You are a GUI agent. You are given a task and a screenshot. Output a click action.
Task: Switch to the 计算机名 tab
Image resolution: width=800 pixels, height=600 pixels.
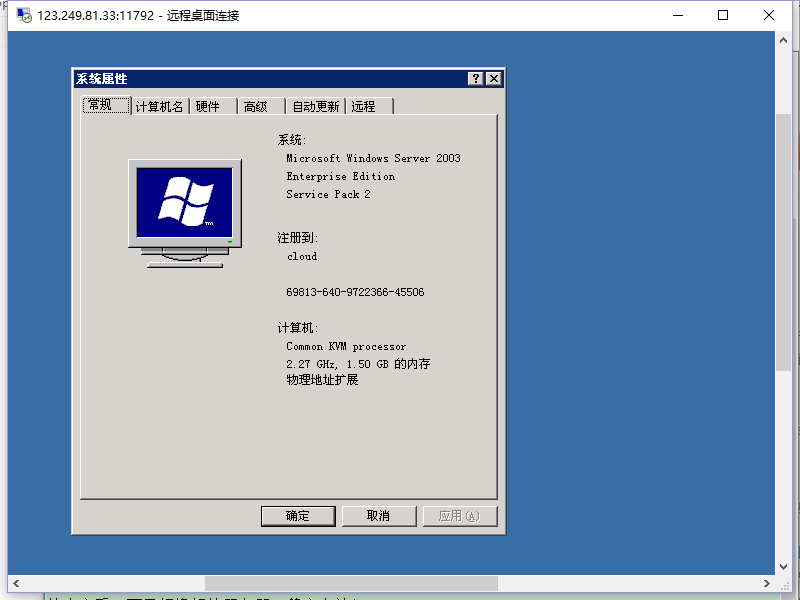pos(160,107)
